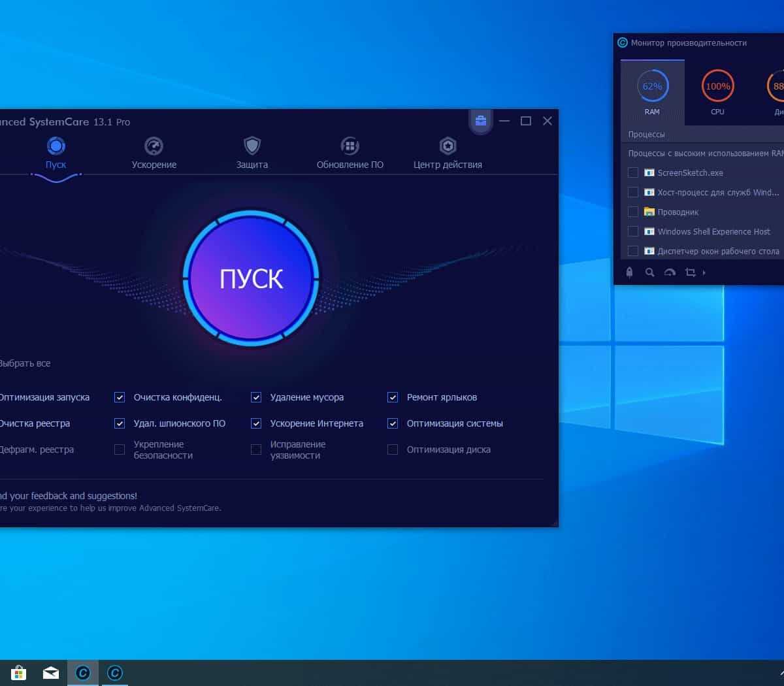The width and height of the screenshot is (784, 686).
Task: Click the Проводник folder icon in process list
Action: 649,212
